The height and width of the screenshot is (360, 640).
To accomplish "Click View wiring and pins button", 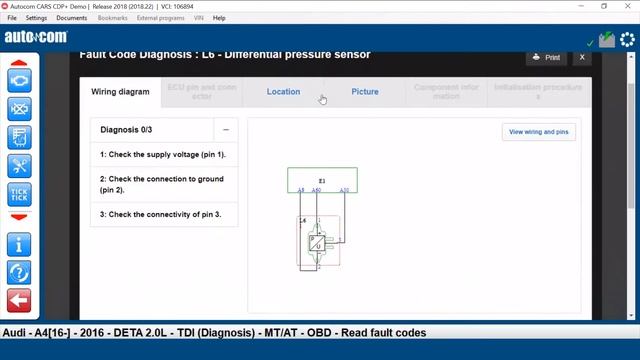I will tap(539, 132).
